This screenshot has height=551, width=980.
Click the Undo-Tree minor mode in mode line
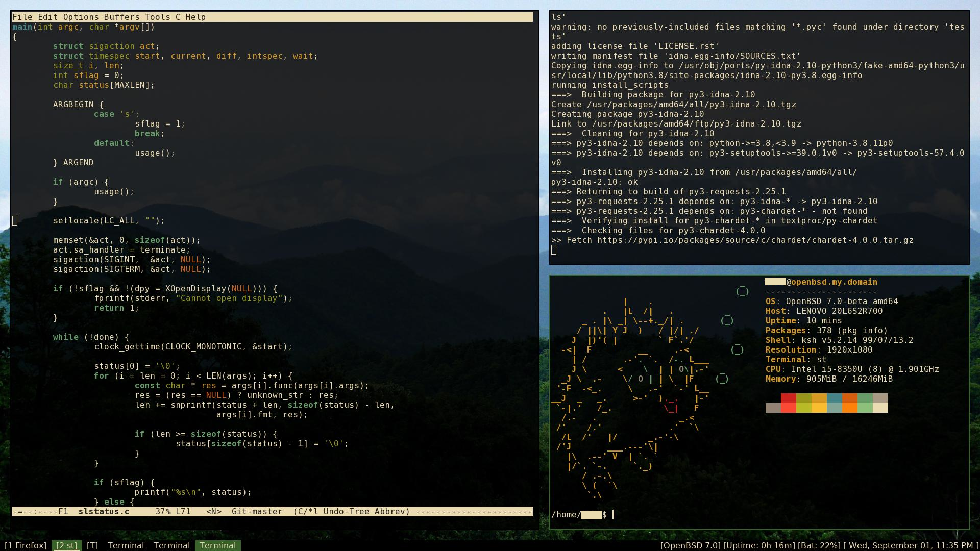pos(347,511)
